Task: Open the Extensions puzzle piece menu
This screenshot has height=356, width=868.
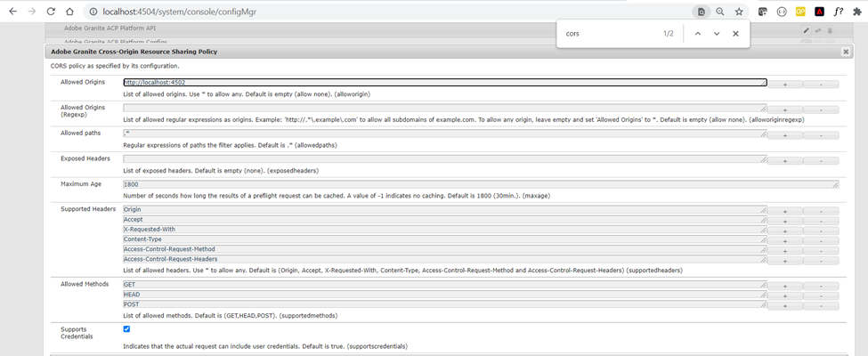Action: click(857, 11)
